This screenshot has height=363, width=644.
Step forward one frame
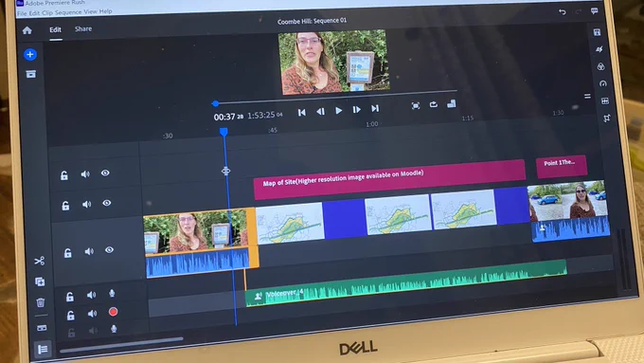point(356,109)
